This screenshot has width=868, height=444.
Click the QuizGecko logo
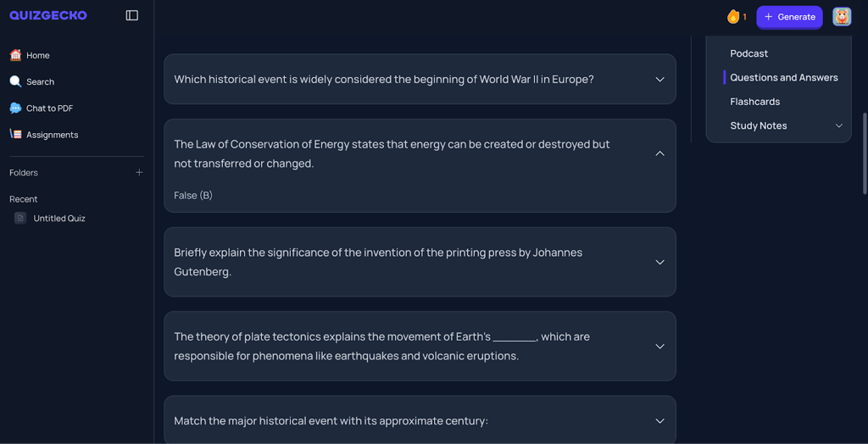pyautogui.click(x=48, y=15)
